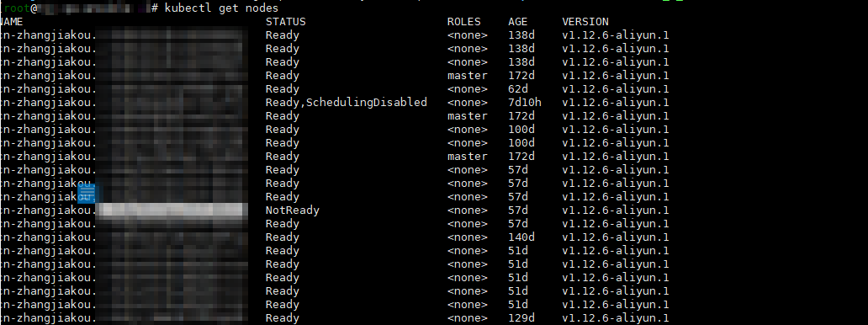Click the <none> role in the 140d row
Image resolution: width=868 pixels, height=325 pixels.
click(467, 237)
